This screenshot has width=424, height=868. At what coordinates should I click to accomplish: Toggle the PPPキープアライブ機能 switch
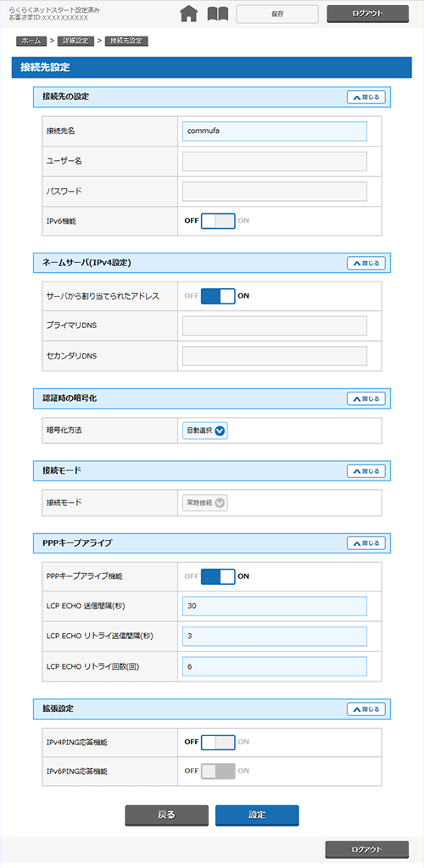pyautogui.click(x=218, y=576)
